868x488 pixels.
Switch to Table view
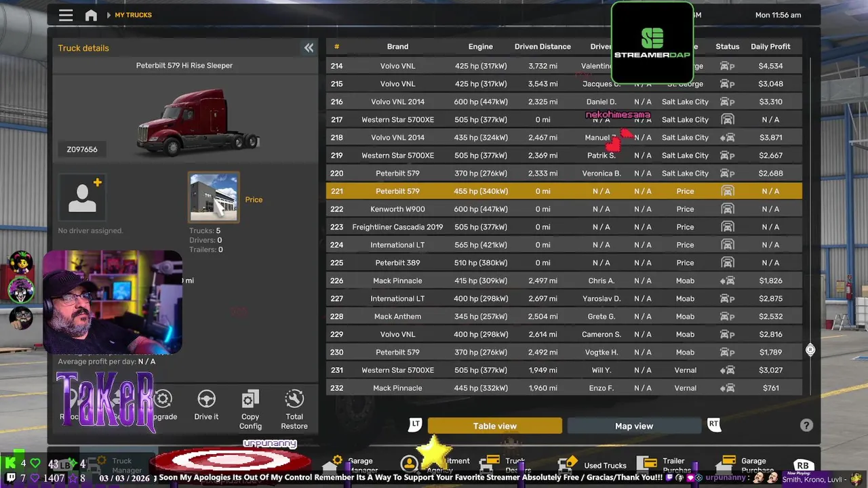click(x=495, y=426)
